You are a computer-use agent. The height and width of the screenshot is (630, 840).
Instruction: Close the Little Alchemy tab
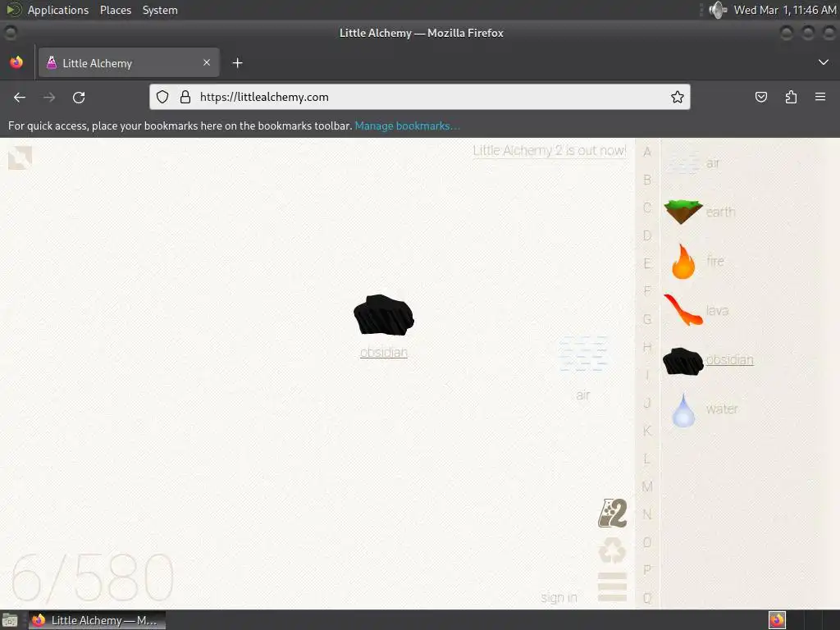tap(207, 62)
